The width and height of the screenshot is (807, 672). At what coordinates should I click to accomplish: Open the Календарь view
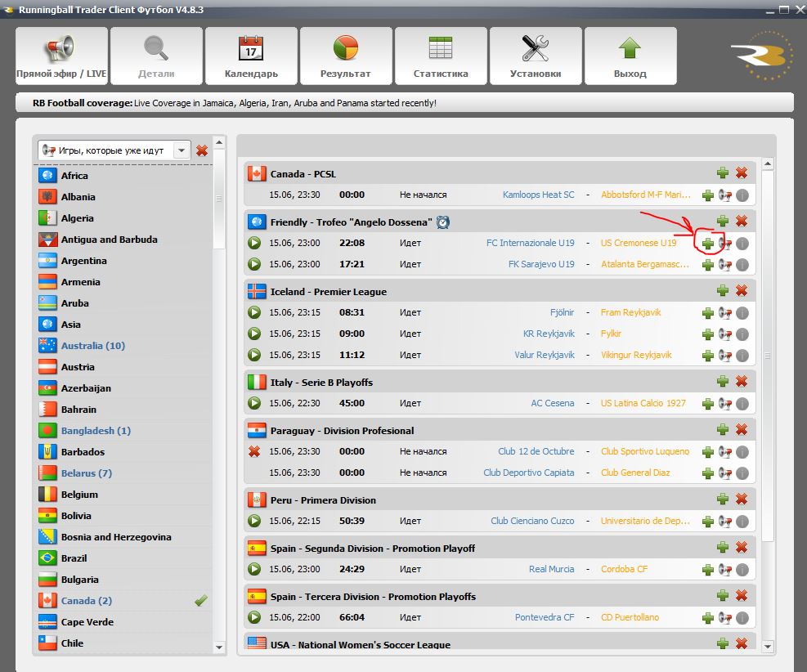click(x=251, y=56)
